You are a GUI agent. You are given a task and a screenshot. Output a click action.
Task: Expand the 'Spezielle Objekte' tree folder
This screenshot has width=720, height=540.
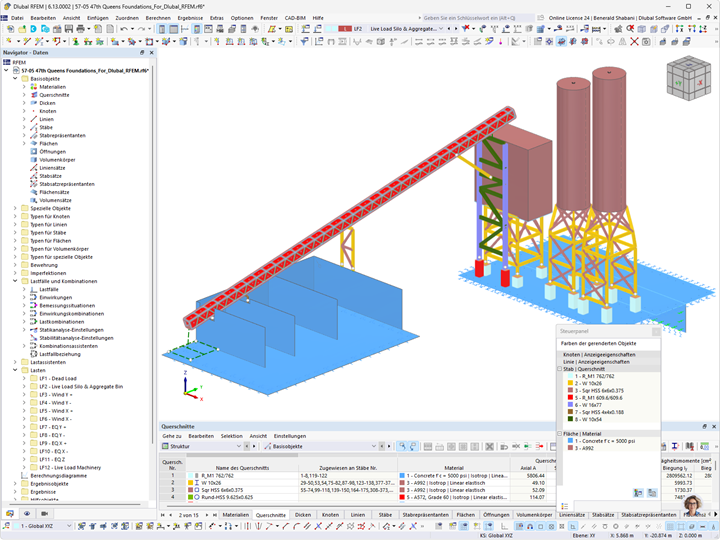tap(15, 208)
